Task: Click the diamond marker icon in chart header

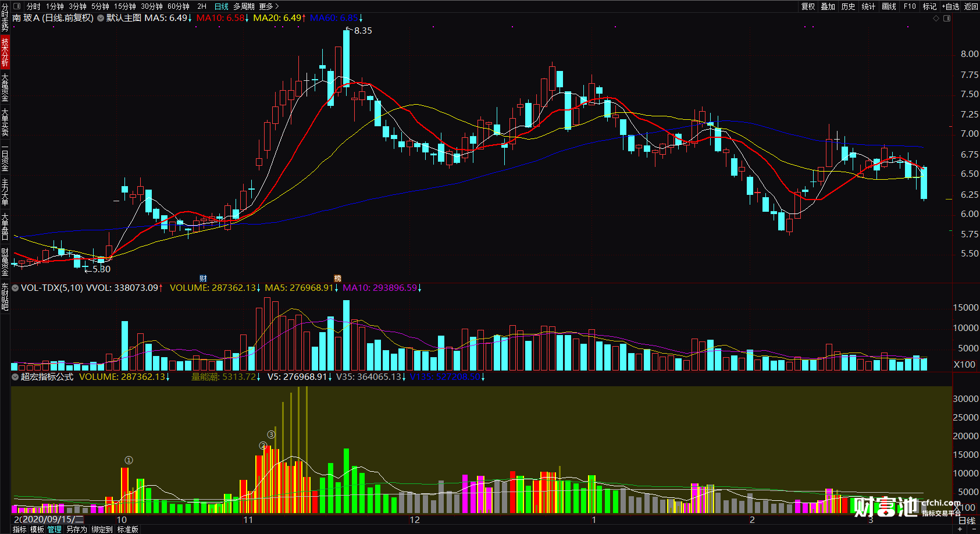Action: click(936, 18)
